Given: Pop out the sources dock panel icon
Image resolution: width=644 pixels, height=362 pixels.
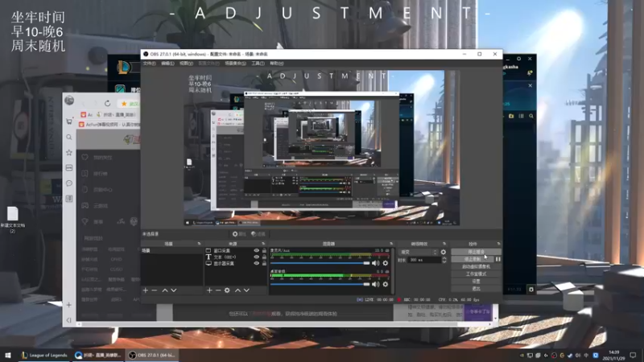Looking at the screenshot, I should [x=263, y=244].
